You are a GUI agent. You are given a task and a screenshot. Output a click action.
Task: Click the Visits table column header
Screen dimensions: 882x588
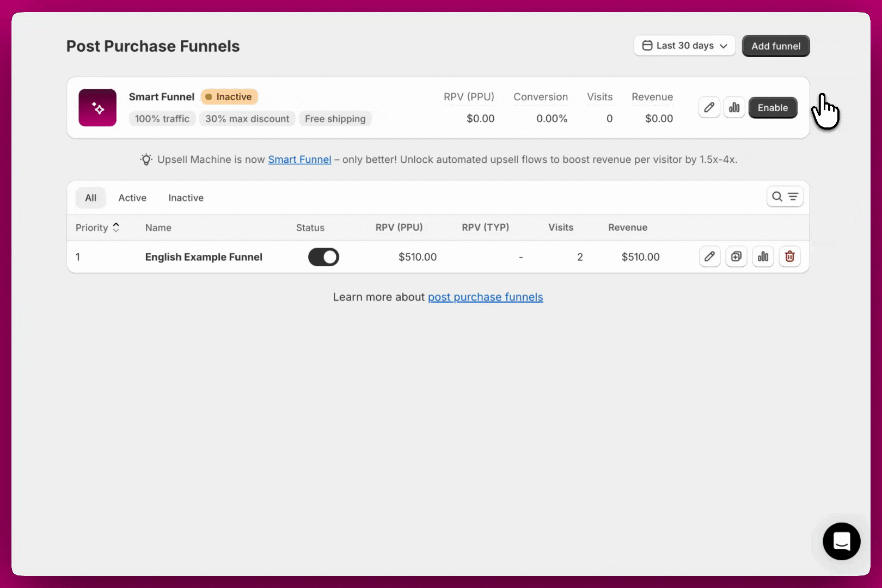click(x=561, y=227)
